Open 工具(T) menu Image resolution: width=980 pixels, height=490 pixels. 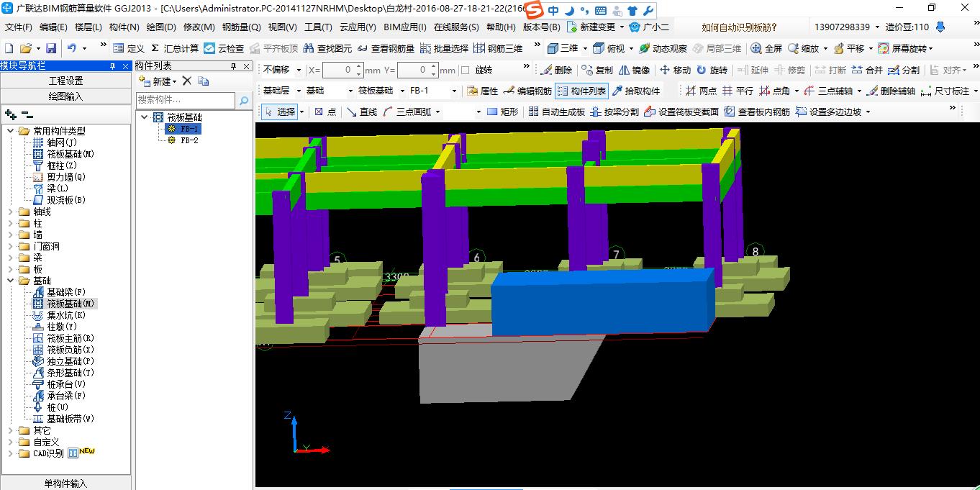pyautogui.click(x=318, y=27)
